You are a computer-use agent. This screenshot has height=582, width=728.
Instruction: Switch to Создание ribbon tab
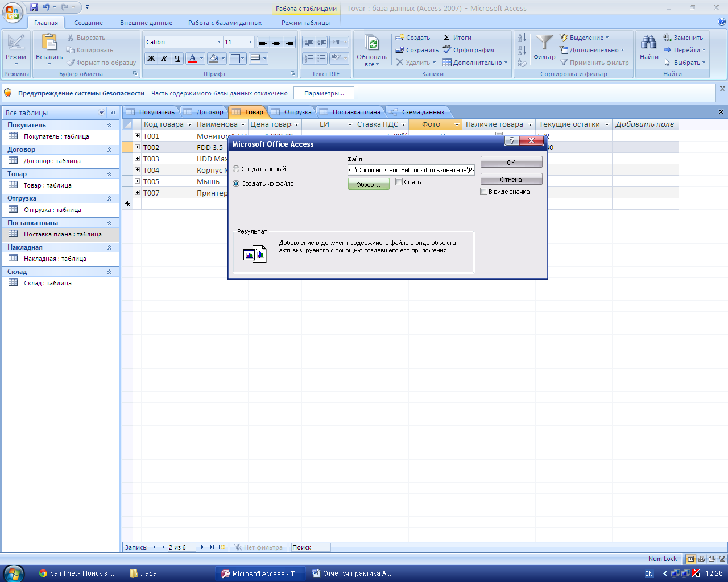88,23
